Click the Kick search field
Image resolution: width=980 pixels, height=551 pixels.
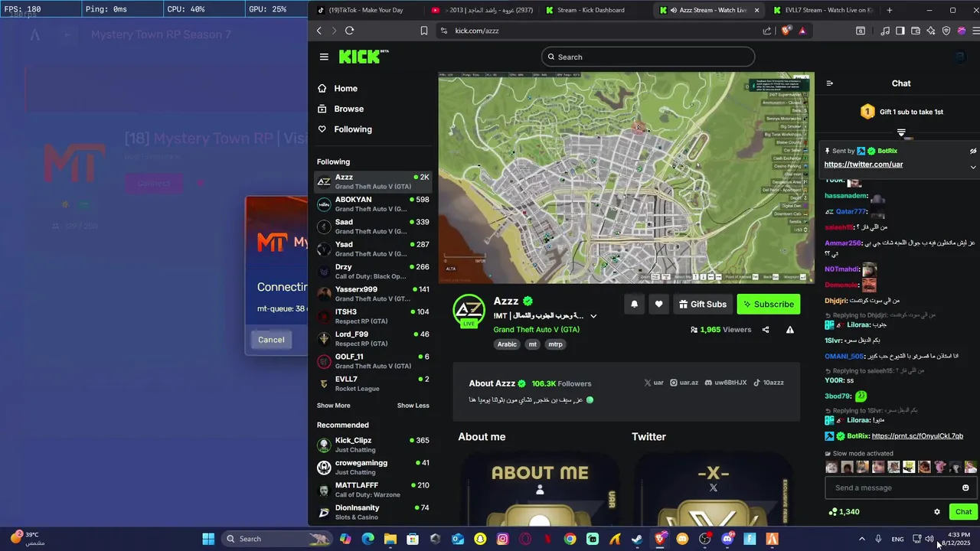coord(648,57)
